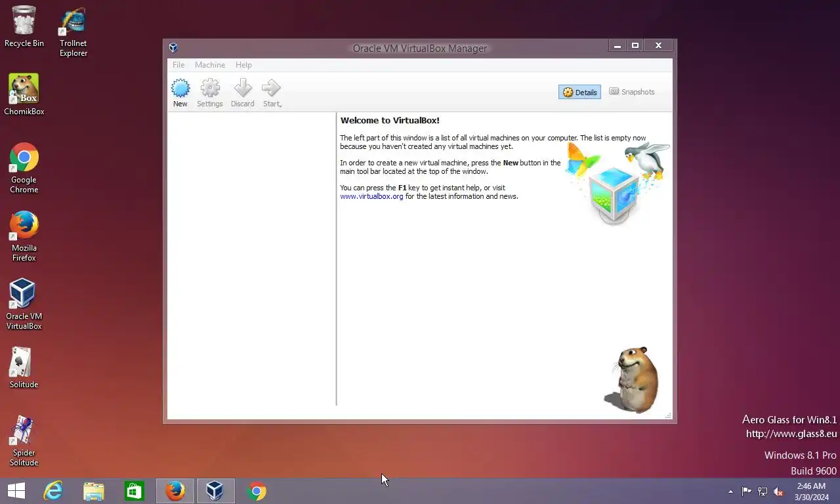Open File Explorer from the taskbar

point(94,491)
